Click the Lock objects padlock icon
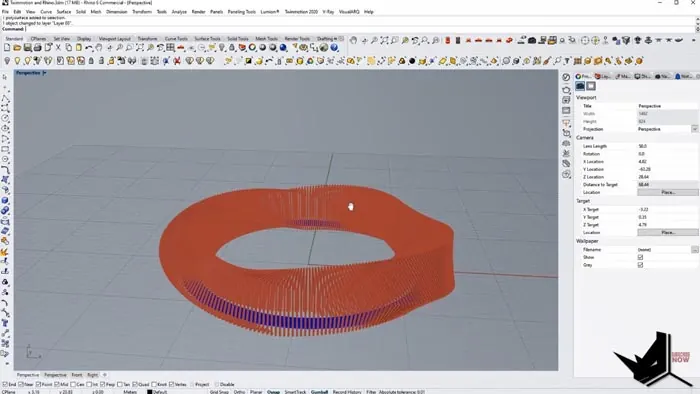Viewport: 700px width, 394px height. [91, 61]
